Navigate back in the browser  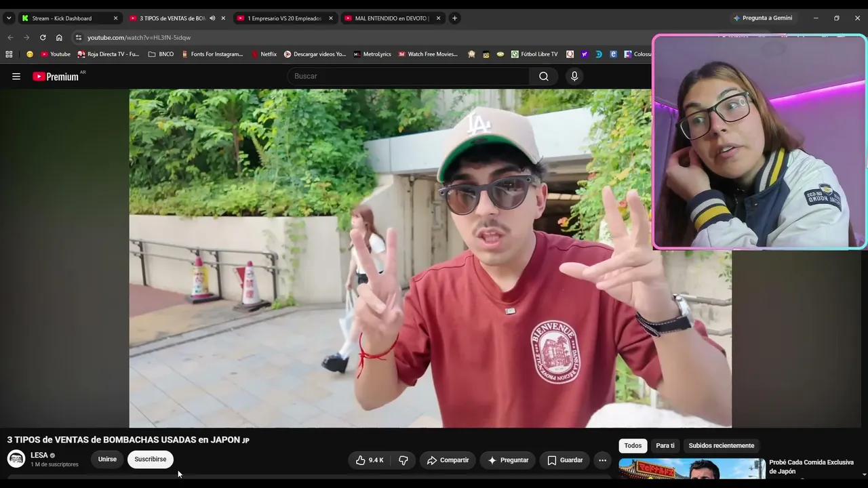(10, 37)
